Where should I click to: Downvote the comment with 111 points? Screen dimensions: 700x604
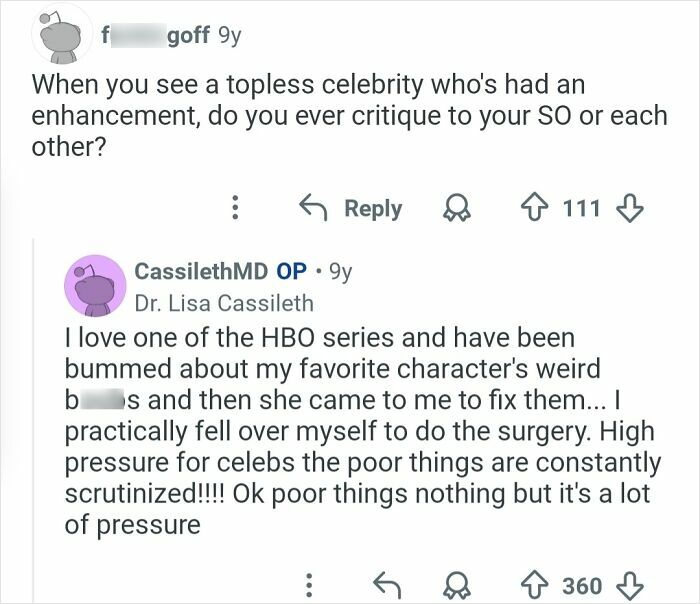(x=628, y=208)
